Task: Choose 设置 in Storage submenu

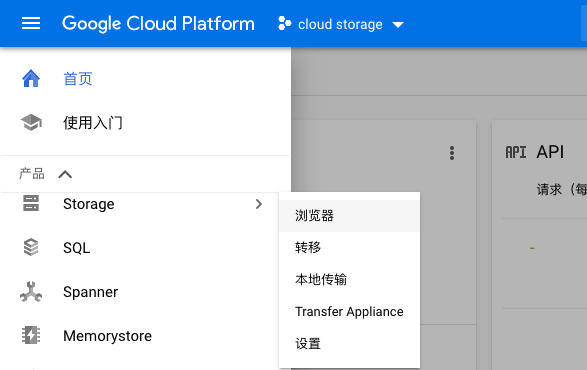Action: coord(349,343)
